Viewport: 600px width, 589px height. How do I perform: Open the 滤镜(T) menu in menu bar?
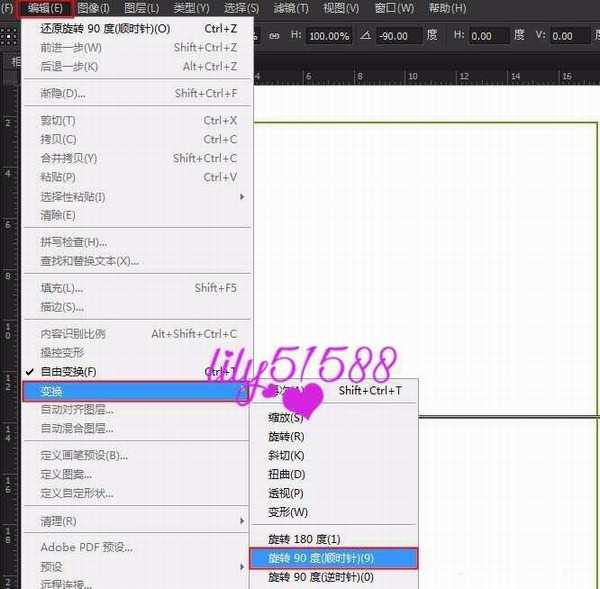[x=291, y=9]
